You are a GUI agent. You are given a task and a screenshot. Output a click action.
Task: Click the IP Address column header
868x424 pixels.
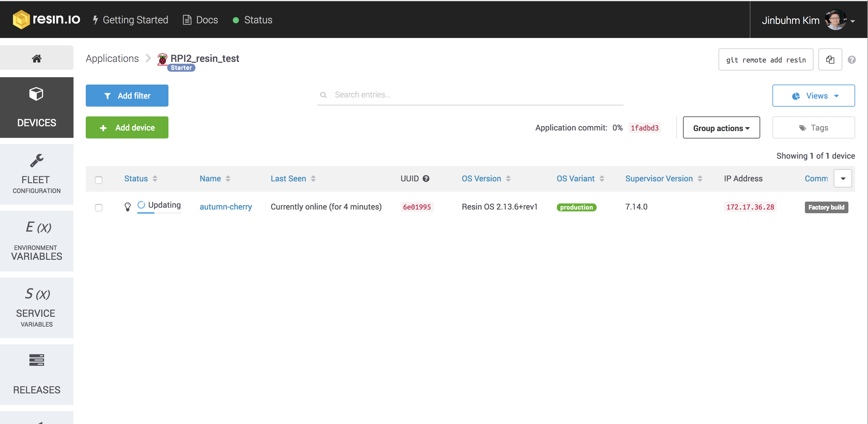point(743,179)
